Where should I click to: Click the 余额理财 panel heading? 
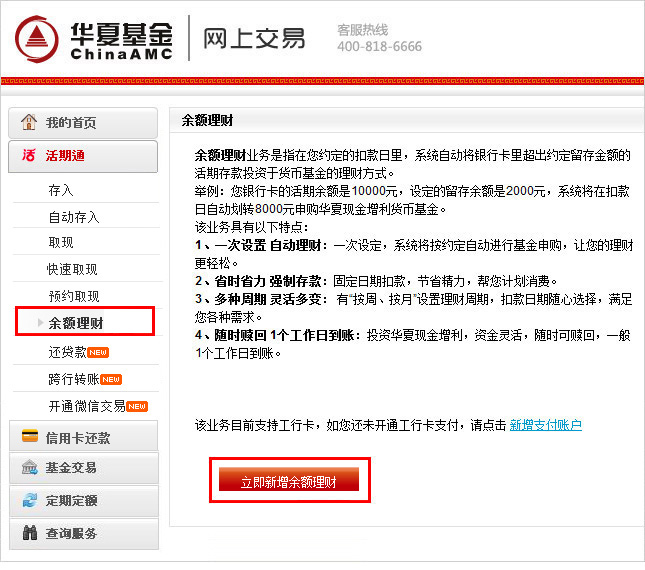point(207,120)
